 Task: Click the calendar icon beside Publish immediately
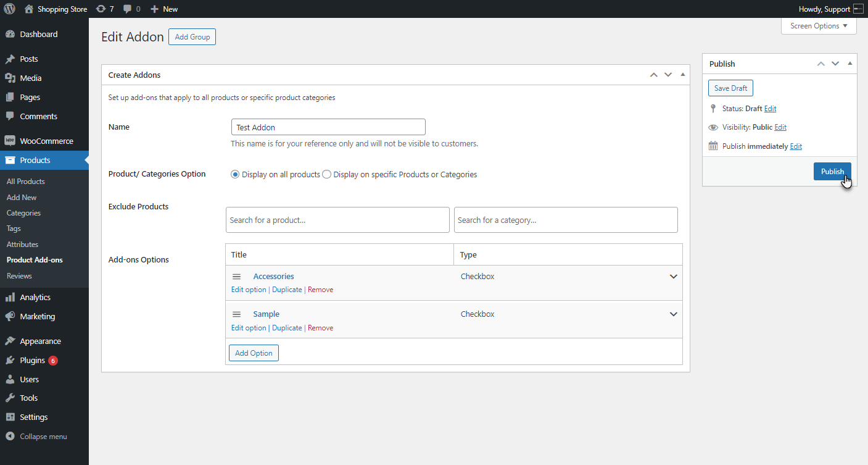pyautogui.click(x=713, y=146)
